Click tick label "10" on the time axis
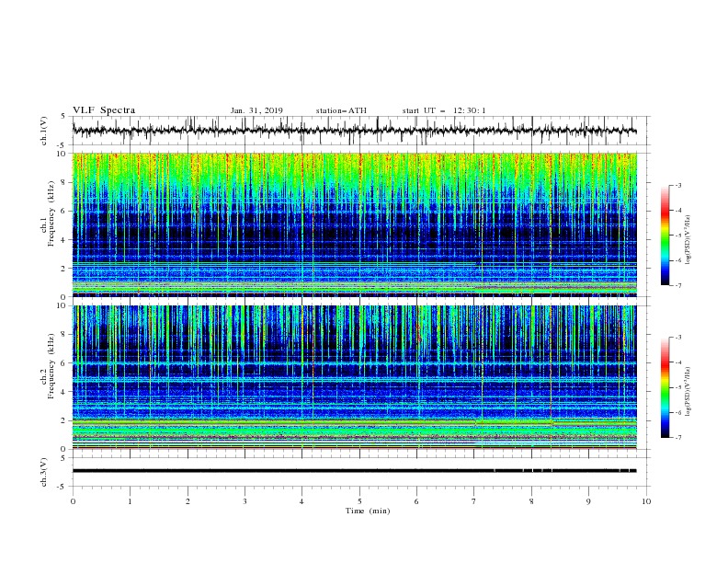The width and height of the screenshot is (728, 563). click(646, 501)
